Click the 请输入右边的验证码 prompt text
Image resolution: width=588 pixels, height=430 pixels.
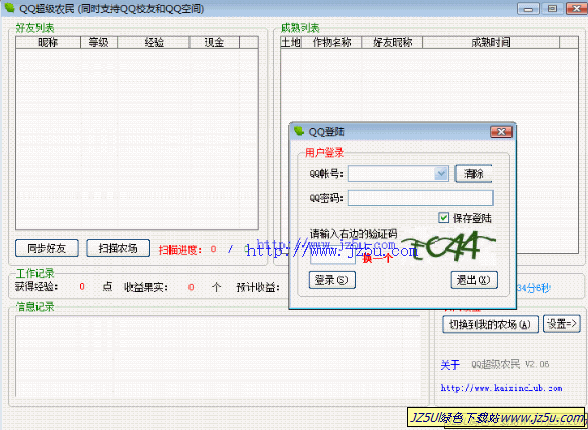354,234
